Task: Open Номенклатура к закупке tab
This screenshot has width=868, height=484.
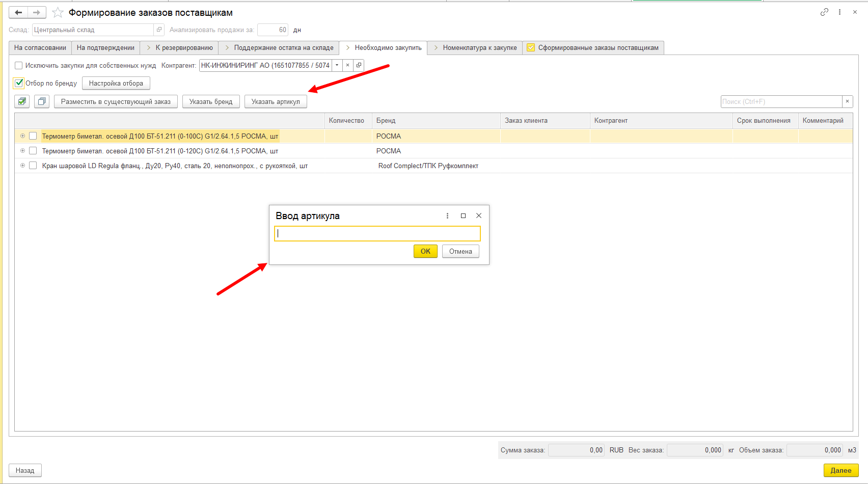Action: pyautogui.click(x=475, y=47)
